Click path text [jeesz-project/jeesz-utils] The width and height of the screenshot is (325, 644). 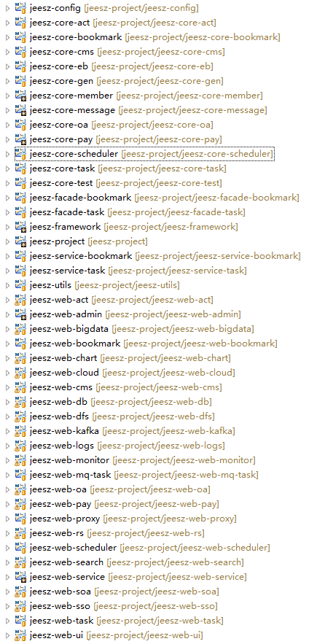click(127, 285)
